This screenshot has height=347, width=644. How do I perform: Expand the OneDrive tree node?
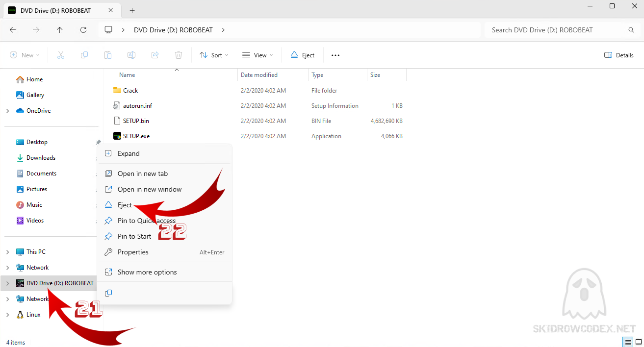click(x=7, y=111)
